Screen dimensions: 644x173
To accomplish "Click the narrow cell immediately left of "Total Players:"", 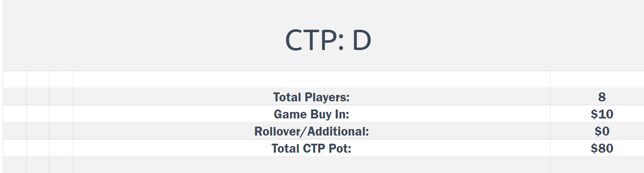I will (x=61, y=97).
